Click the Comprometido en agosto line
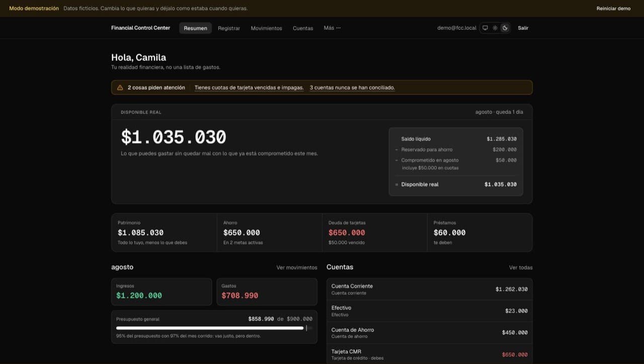Screen dimensions: 644x364 456,160
